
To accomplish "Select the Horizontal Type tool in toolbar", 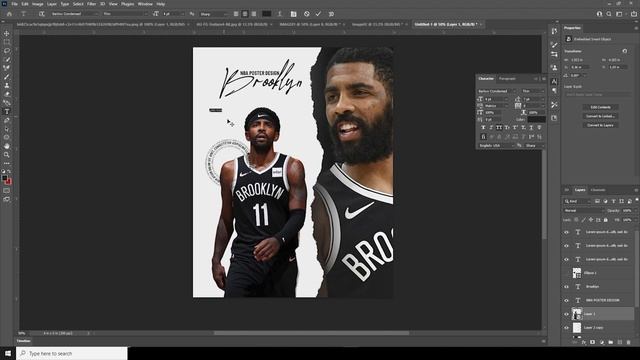I will tap(7, 111).
